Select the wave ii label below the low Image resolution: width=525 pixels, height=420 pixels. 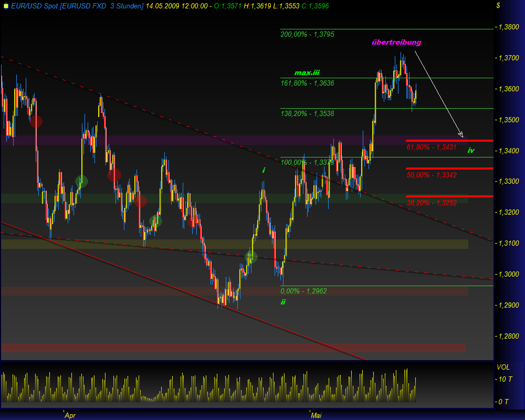coord(282,302)
